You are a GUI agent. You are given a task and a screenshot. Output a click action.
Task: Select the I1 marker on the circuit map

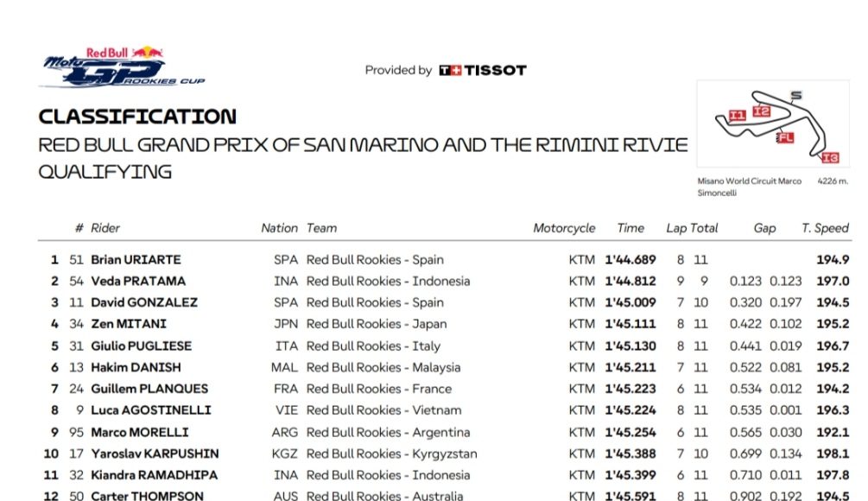(x=737, y=115)
